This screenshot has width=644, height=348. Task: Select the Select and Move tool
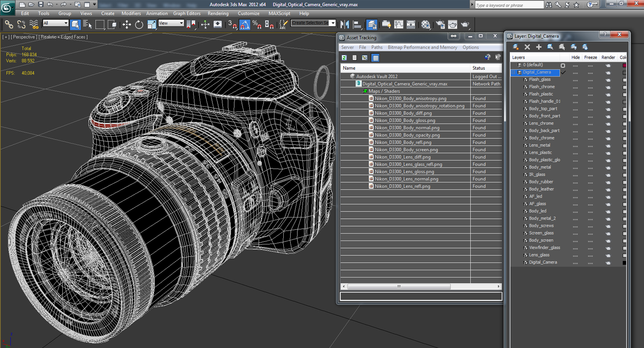pos(127,25)
